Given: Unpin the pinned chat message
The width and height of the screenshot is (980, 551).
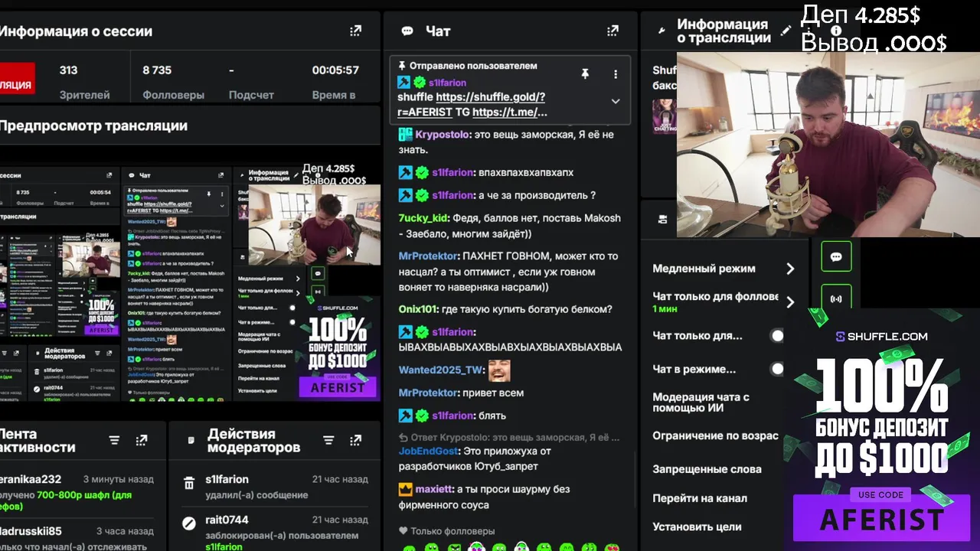Looking at the screenshot, I should [x=585, y=74].
